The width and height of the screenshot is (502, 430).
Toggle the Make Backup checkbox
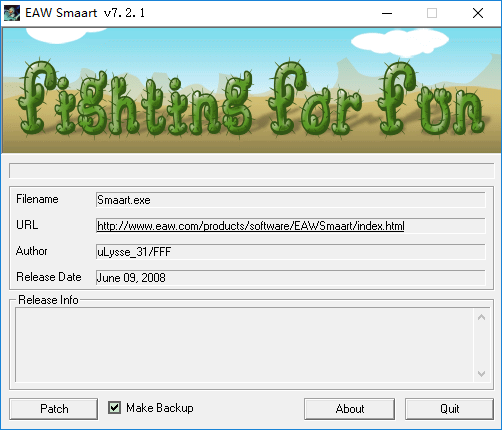[x=114, y=408]
